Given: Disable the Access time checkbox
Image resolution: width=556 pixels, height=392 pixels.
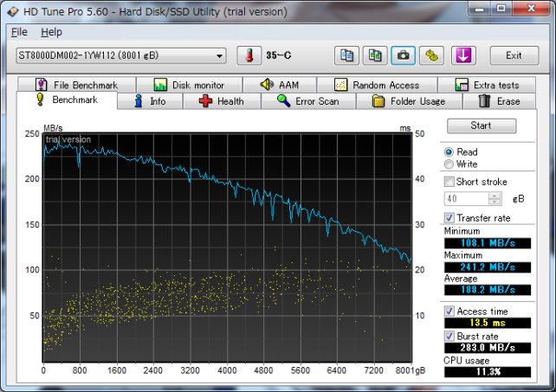Looking at the screenshot, I should (x=449, y=311).
